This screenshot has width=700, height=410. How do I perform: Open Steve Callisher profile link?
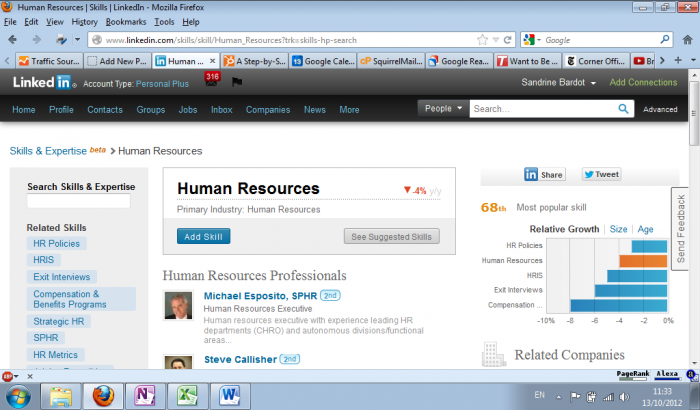click(240, 360)
